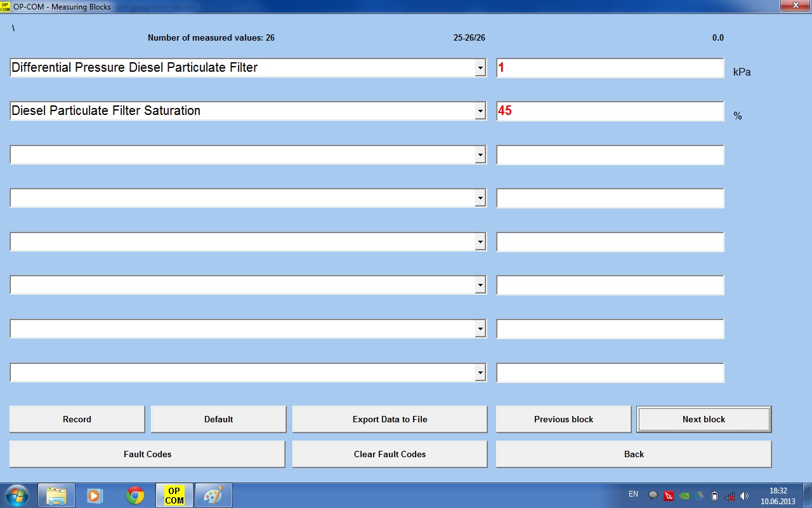Open Google Chrome from the taskbar
Screen dimensions: 812x508
[x=134, y=495]
